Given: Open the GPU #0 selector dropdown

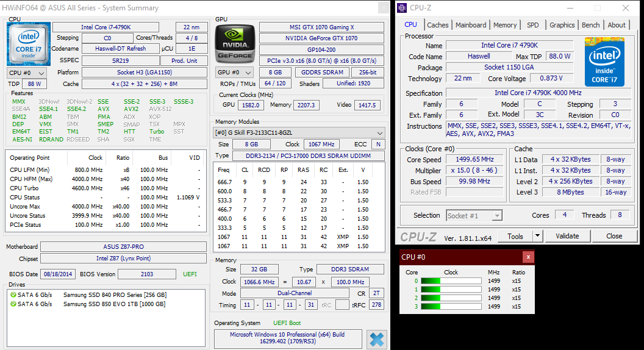Looking at the screenshot, I should tap(235, 73).
